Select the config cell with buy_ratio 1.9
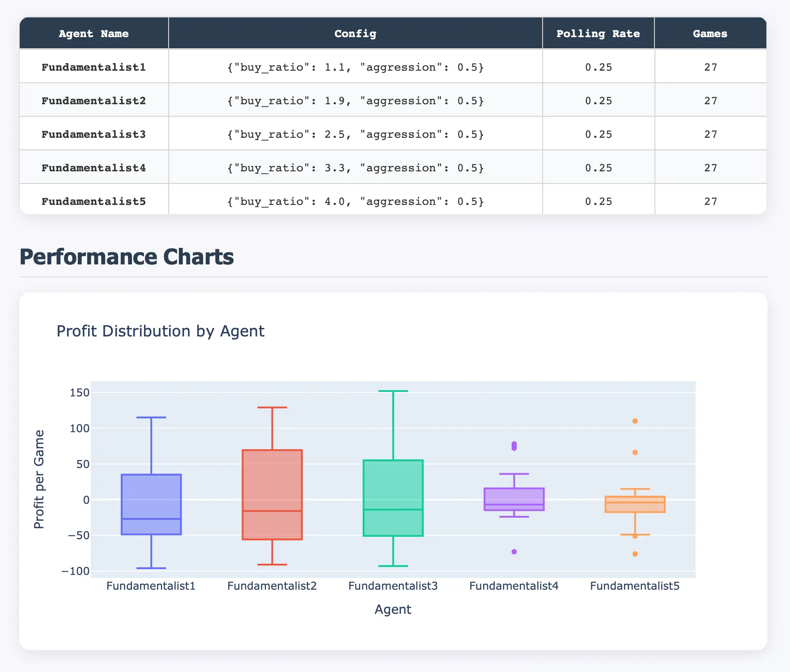 355,101
